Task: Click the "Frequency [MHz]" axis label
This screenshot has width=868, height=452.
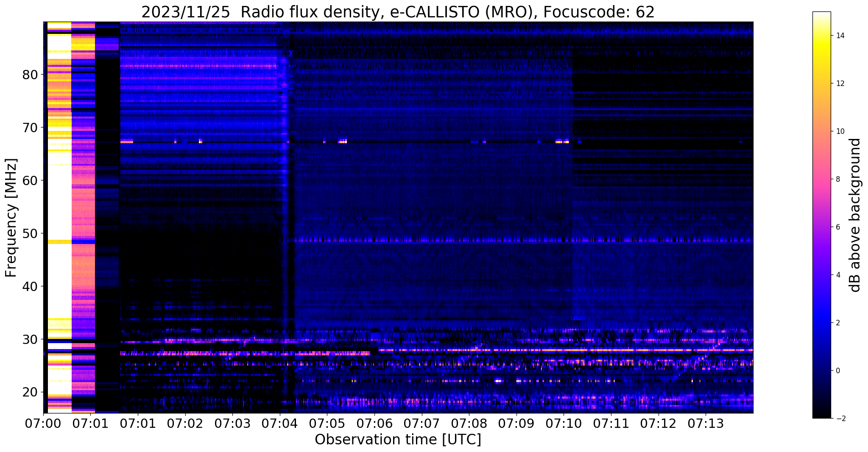Action: click(x=11, y=218)
